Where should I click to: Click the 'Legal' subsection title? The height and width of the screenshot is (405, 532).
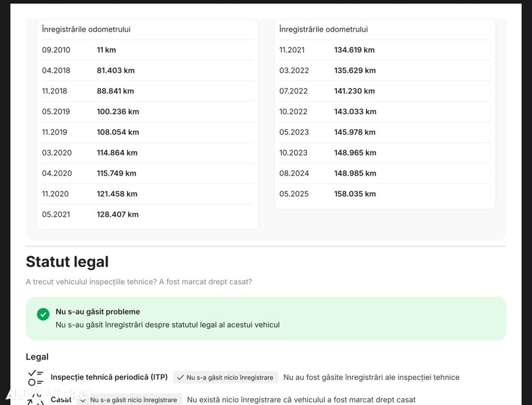[37, 357]
